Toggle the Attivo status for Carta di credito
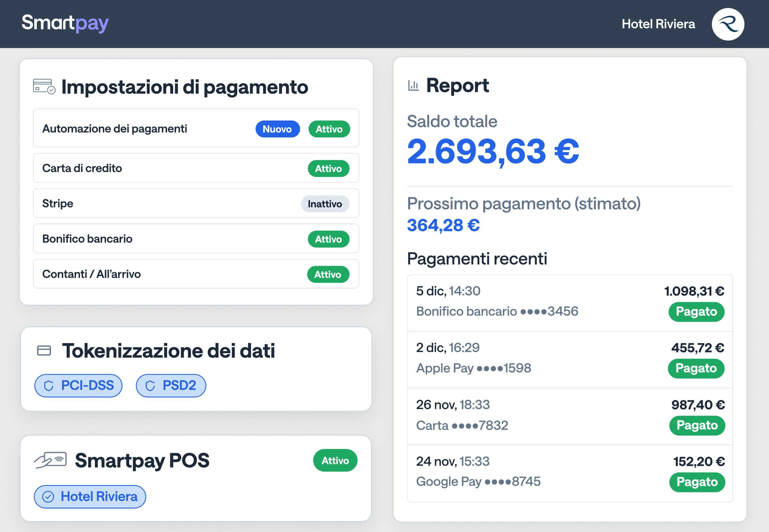The image size is (769, 532). 328,168
